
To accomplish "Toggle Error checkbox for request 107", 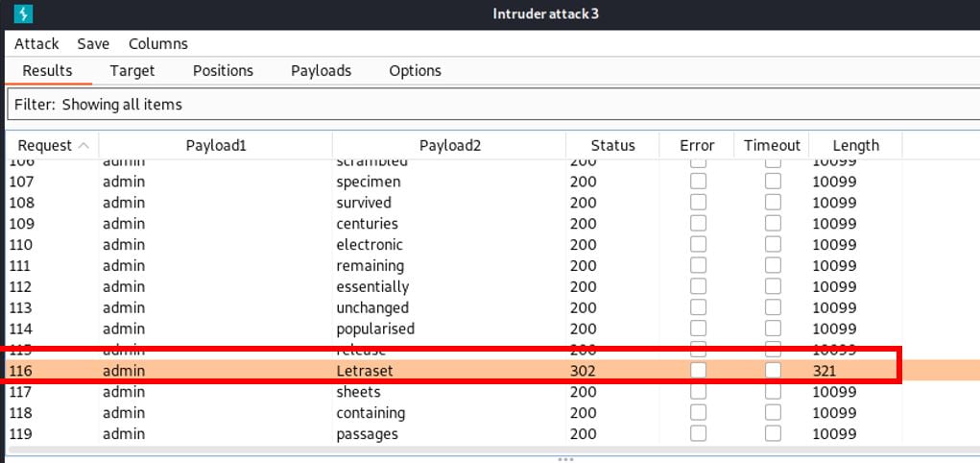I will coord(698,182).
